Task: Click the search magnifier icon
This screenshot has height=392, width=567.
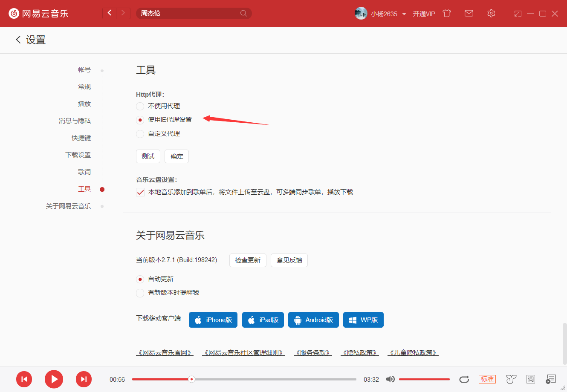Action: point(243,13)
